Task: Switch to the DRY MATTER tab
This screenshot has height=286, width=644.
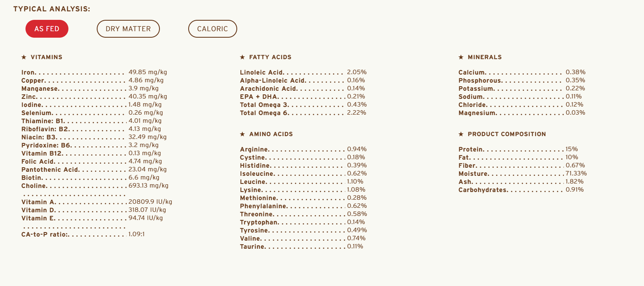Action: [128, 29]
